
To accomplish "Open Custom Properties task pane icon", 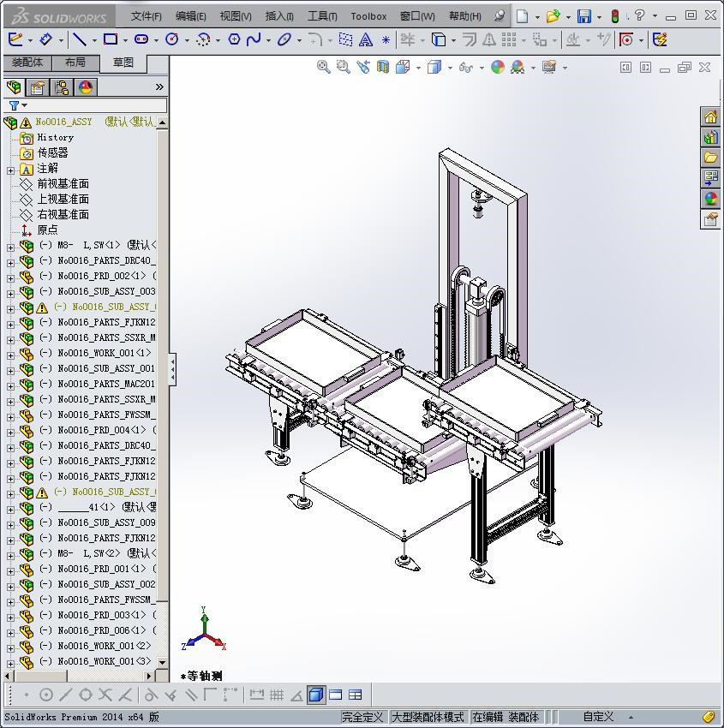I will click(709, 218).
